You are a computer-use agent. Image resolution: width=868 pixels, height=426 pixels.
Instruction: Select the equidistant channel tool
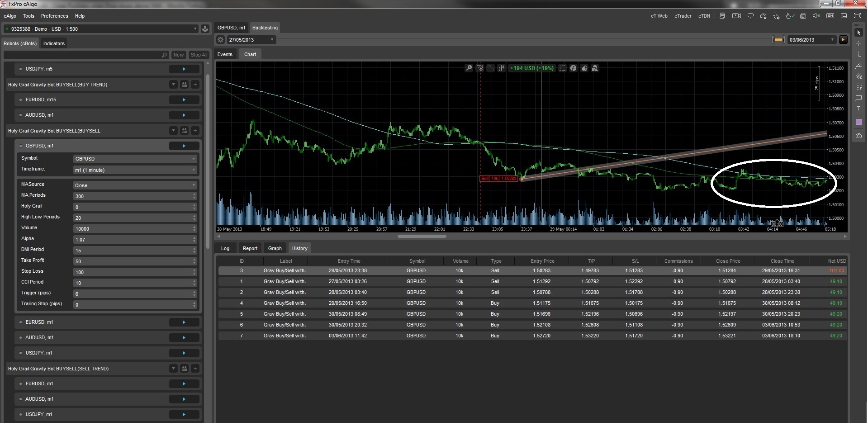(859, 76)
